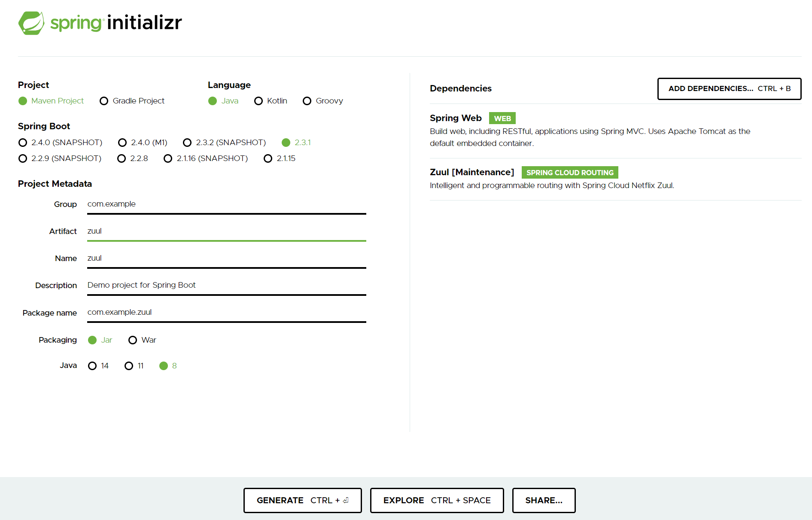Select War packaging
This screenshot has height=520, width=812.
[142, 340]
